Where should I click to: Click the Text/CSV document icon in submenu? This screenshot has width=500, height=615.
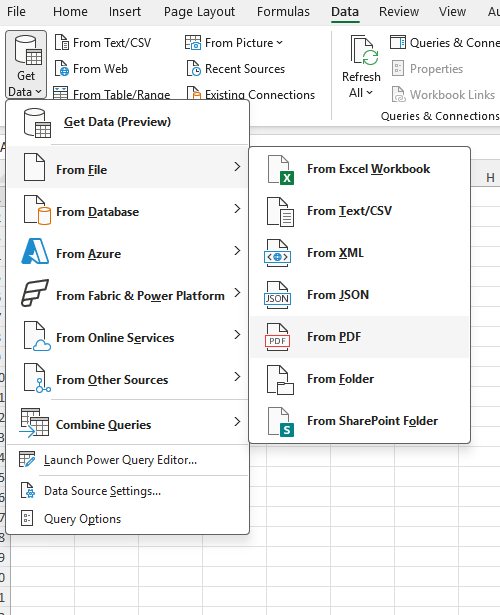click(280, 212)
